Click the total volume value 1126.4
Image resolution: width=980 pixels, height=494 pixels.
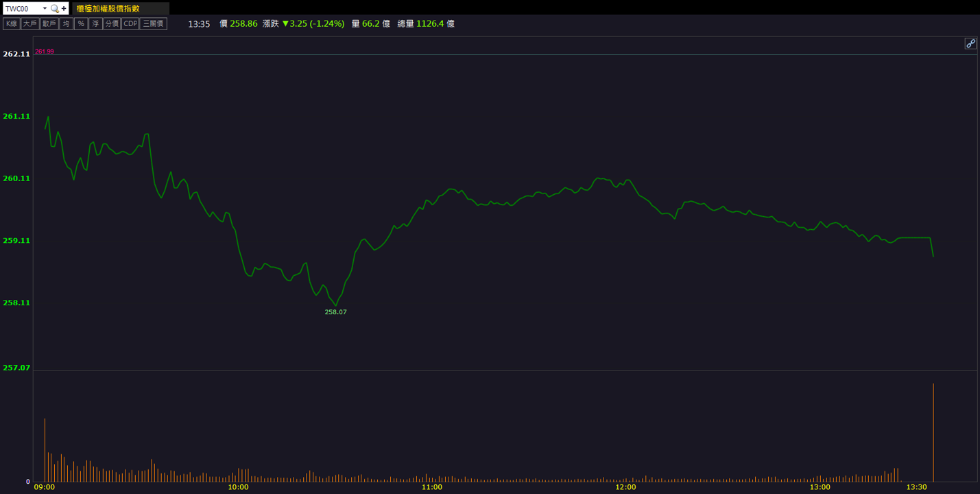430,23
